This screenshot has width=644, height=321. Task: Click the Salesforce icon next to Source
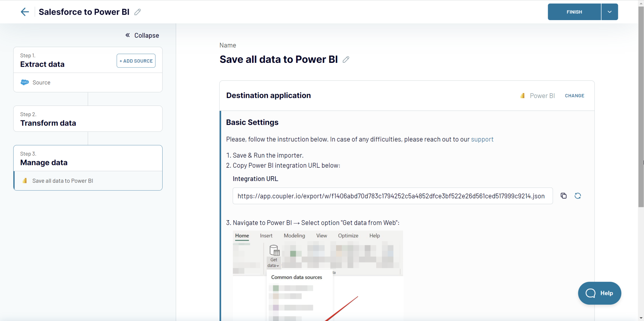(x=24, y=82)
